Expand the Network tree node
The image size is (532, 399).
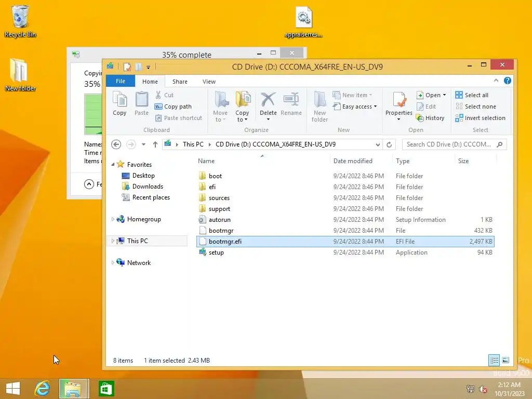(113, 262)
